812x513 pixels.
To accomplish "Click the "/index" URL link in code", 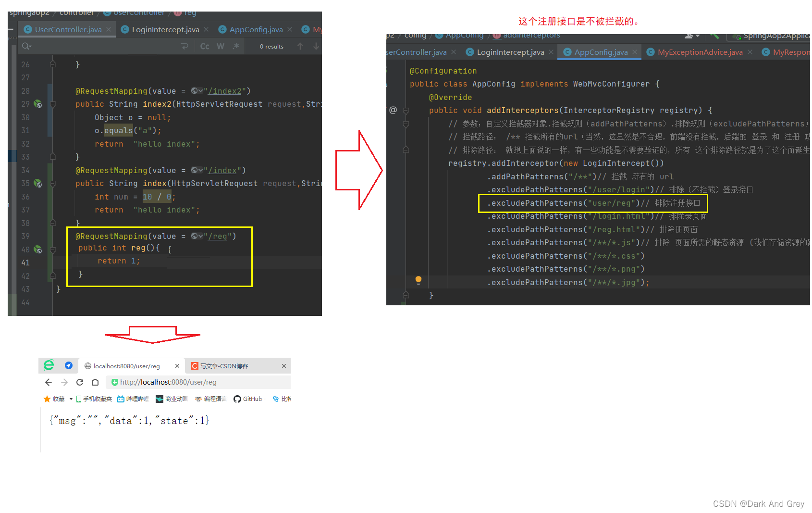I will tap(222, 170).
